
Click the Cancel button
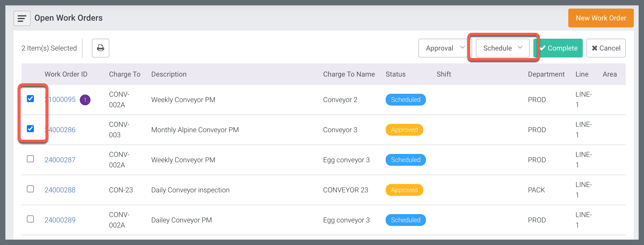click(x=606, y=48)
